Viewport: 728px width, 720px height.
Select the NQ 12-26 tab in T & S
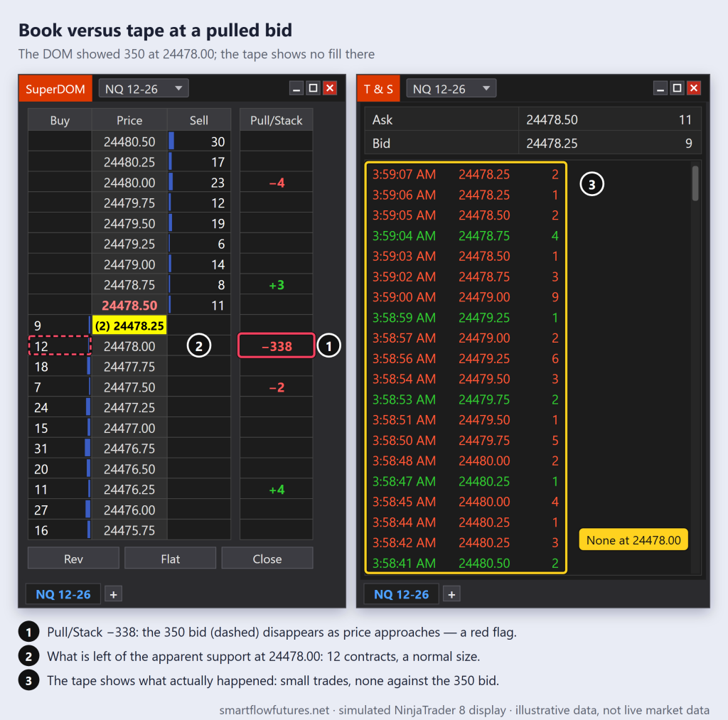[401, 594]
